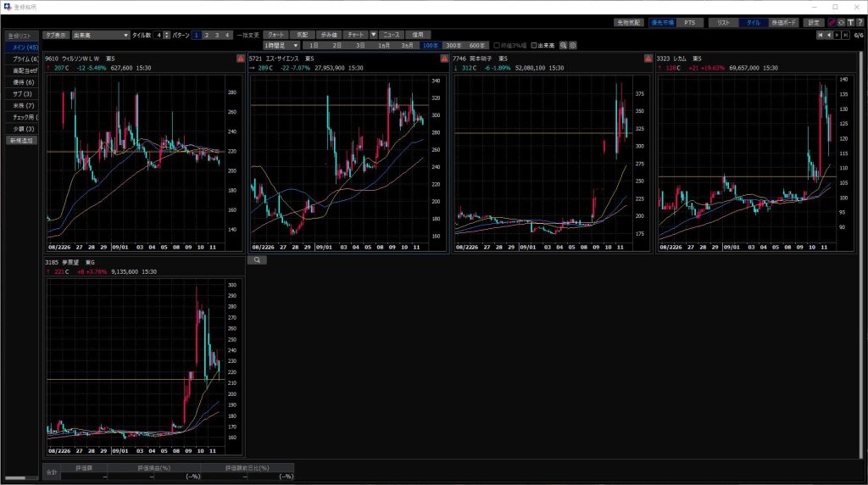The image size is (868, 485).
Task: Click the chart zoom magnifier icon in the toolbar
Action: 563,45
